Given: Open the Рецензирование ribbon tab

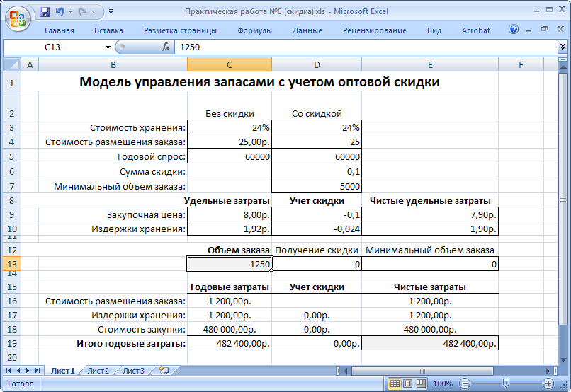Looking at the screenshot, I should pos(374,30).
